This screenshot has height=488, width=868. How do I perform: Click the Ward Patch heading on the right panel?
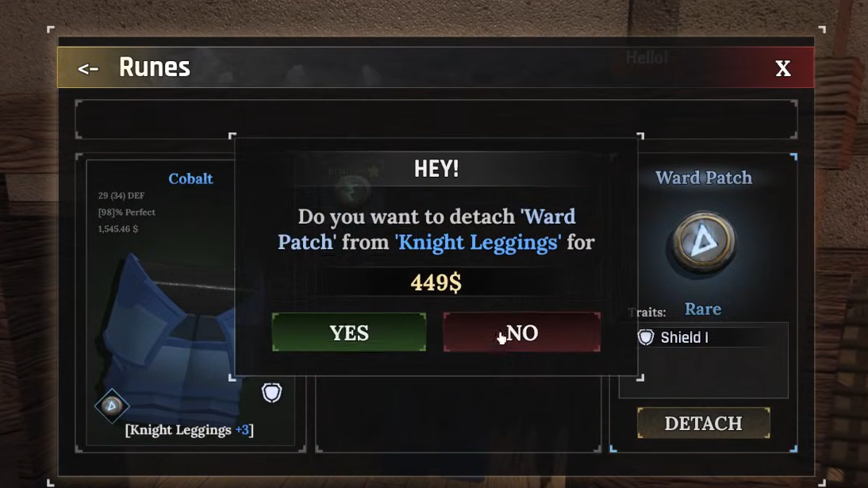[704, 178]
